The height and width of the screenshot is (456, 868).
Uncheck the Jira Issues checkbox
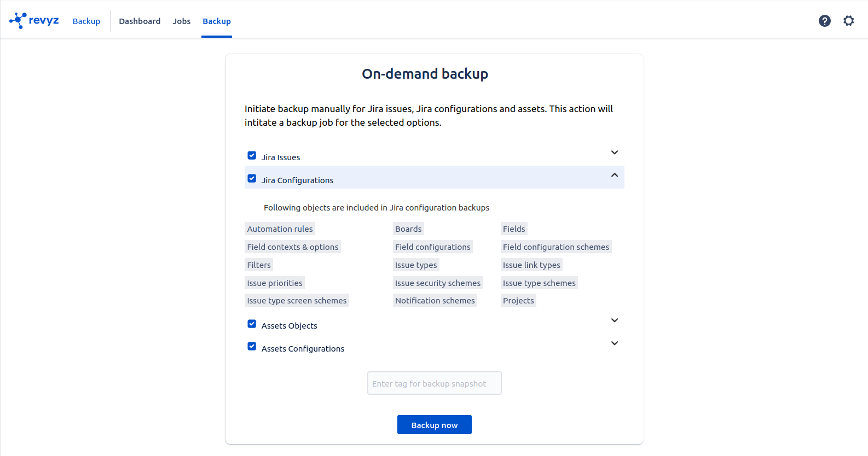(x=252, y=156)
